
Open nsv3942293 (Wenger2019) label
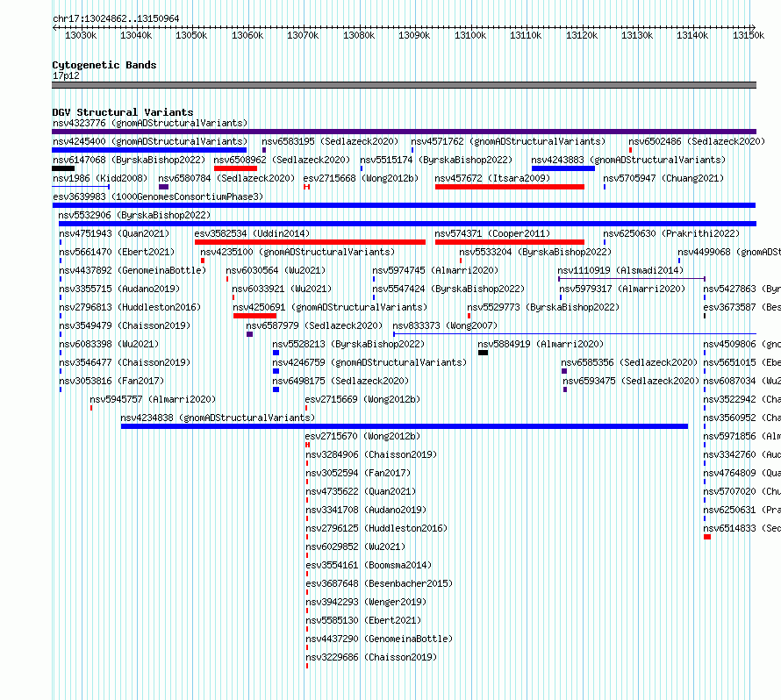point(366,602)
